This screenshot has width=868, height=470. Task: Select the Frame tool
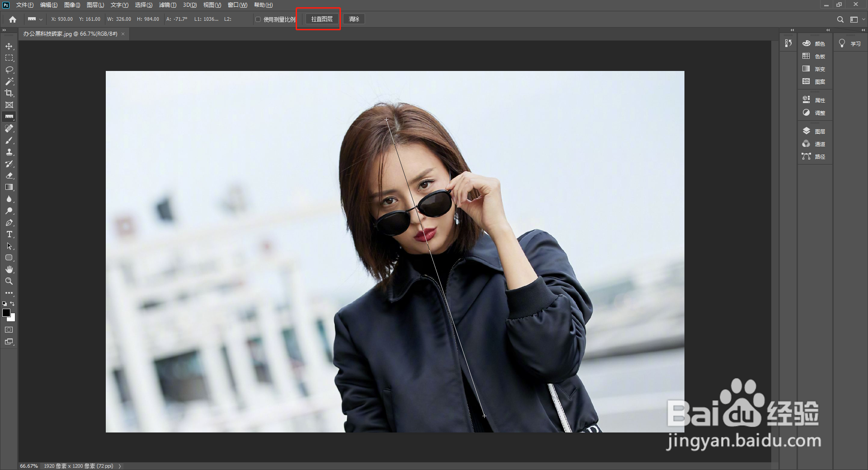point(9,105)
